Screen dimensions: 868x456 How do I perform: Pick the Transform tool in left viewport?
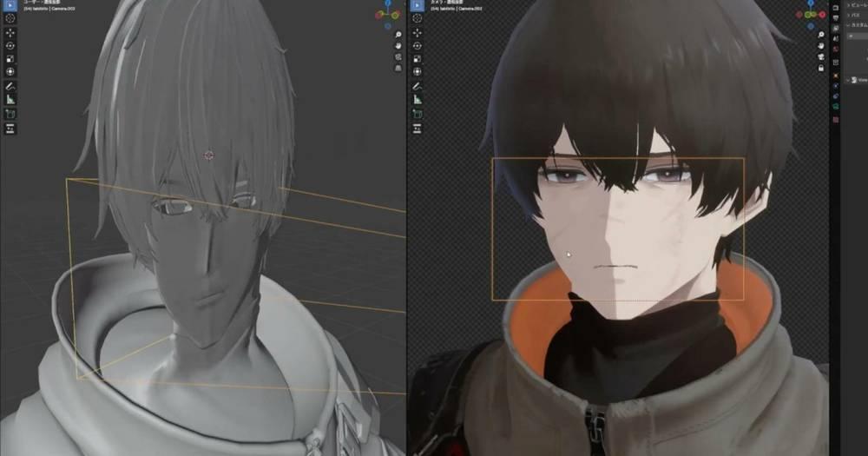click(10, 71)
